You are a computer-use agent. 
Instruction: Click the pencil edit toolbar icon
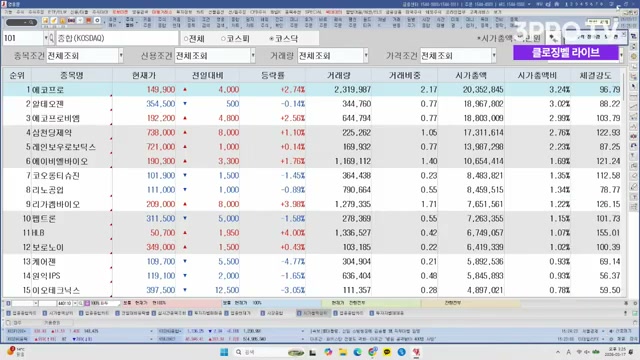[x=53, y=20]
